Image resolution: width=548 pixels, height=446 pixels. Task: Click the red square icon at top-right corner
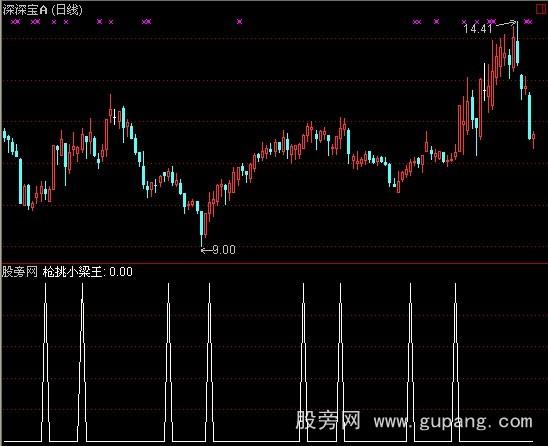(542, 9)
